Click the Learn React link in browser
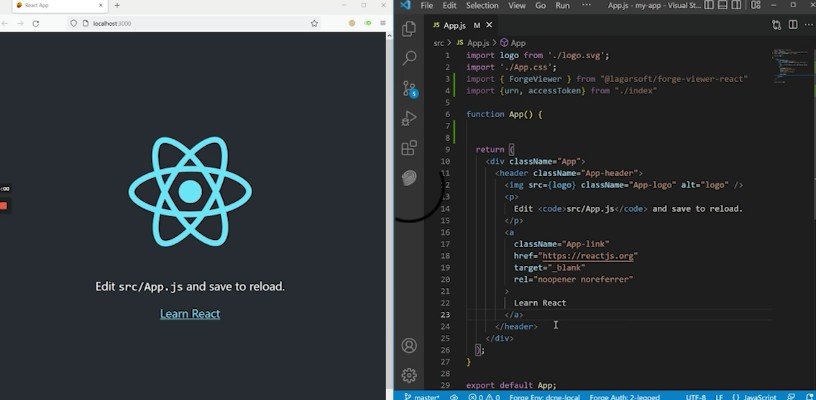The image size is (816, 400). [190, 314]
